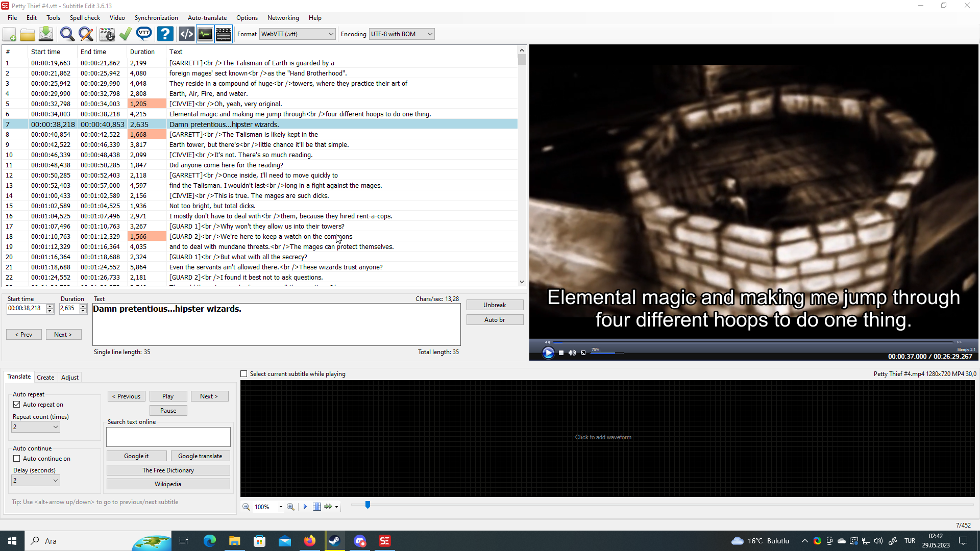The width and height of the screenshot is (980, 551).
Task: Click the Google translate button
Action: (200, 456)
